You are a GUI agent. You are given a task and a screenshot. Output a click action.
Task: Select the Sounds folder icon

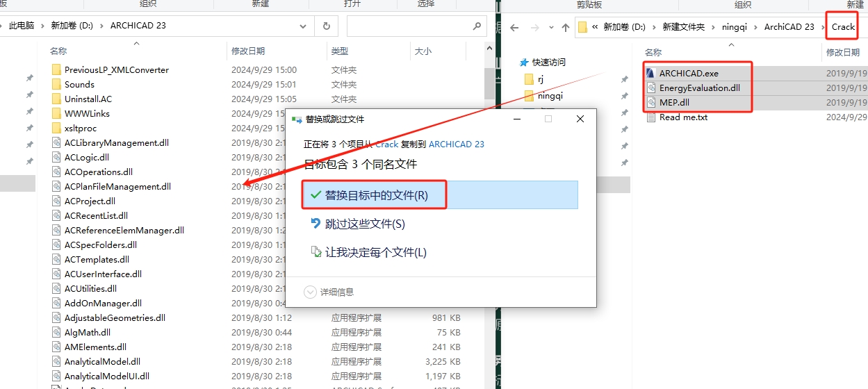[57, 84]
